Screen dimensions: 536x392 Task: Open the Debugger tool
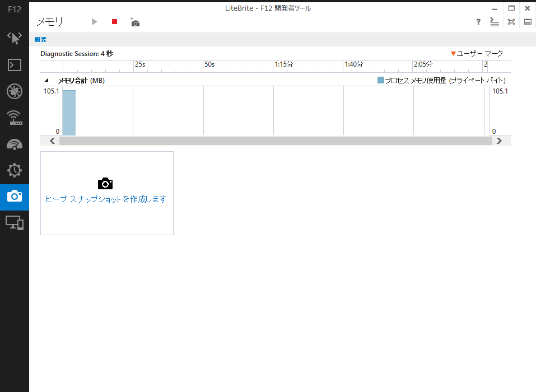[14, 91]
